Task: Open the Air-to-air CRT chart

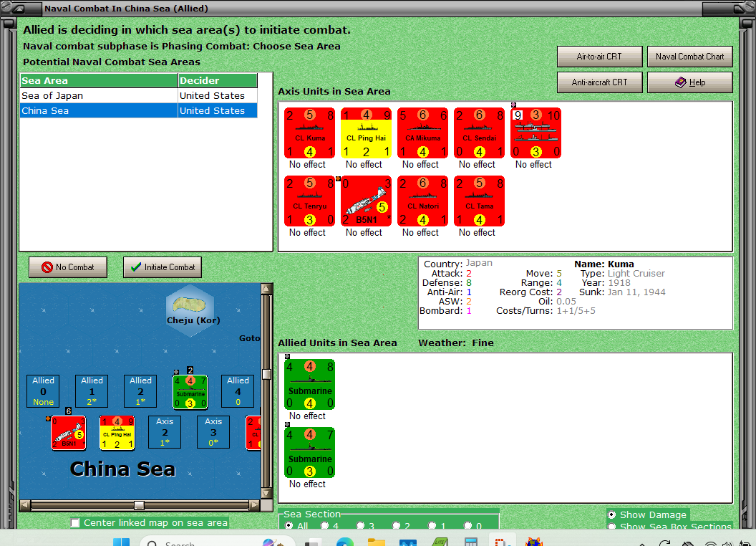Action: (x=600, y=57)
